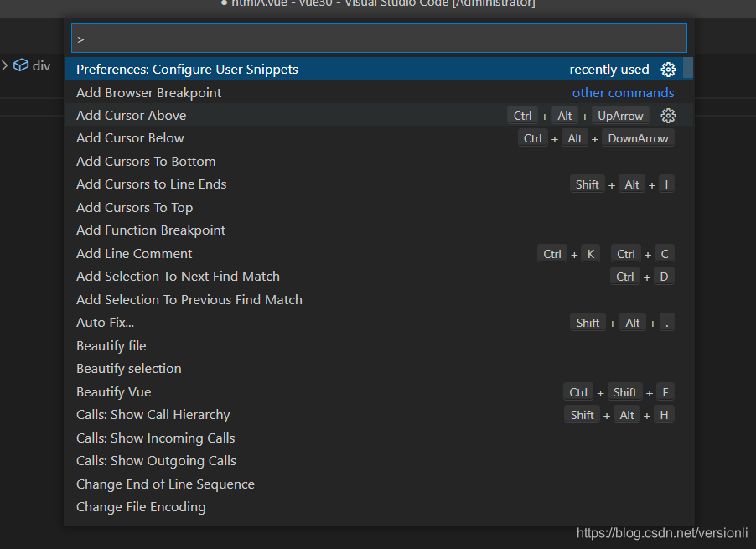Run Calls: Show Incoming Calls
The image size is (756, 549).
click(x=379, y=438)
